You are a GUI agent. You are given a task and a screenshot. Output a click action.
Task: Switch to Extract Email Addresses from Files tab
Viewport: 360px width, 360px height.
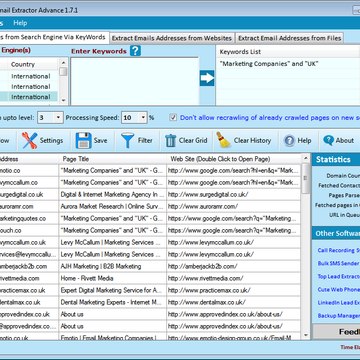tap(289, 38)
